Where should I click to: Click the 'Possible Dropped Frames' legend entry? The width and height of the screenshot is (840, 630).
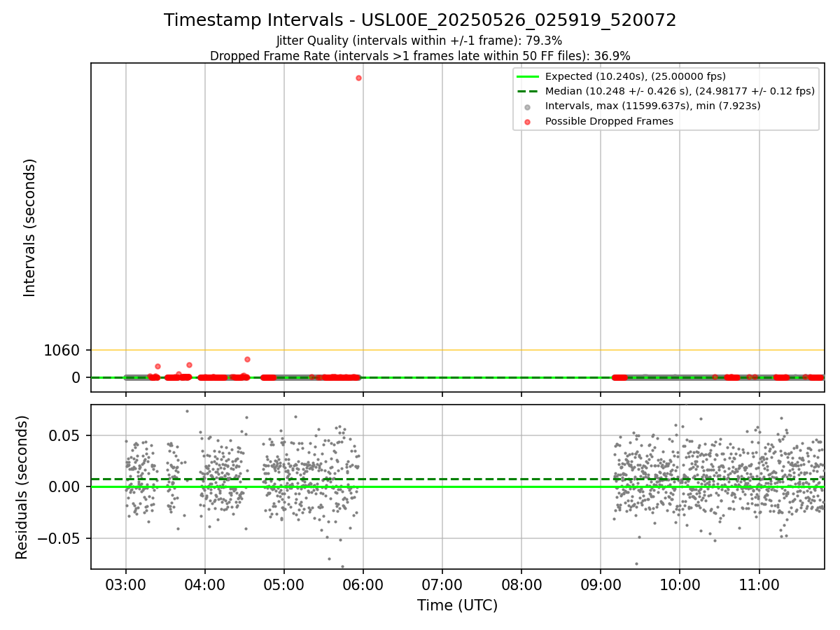[609, 121]
